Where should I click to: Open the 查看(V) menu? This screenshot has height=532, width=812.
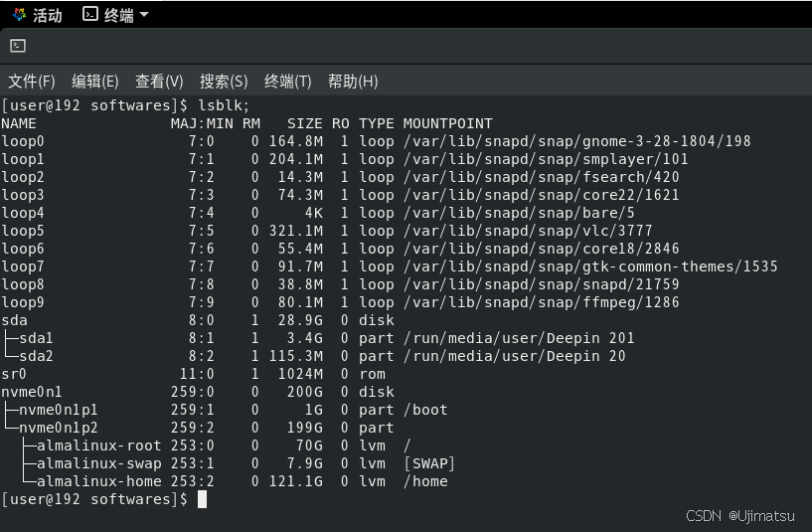[x=159, y=82]
